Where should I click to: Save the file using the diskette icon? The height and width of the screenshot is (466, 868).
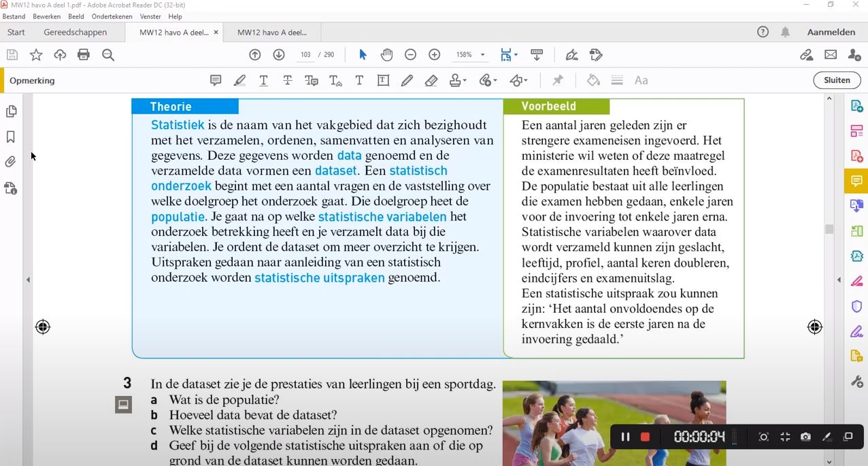[12, 55]
